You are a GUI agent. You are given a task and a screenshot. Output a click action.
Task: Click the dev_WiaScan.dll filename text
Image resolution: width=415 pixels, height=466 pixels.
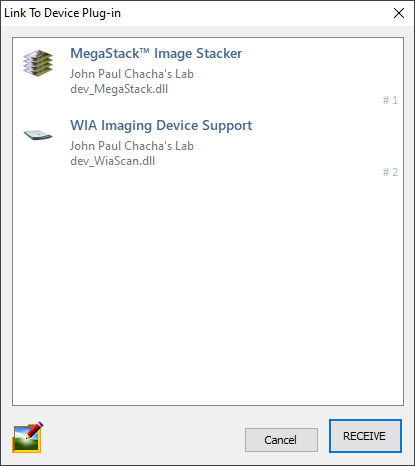[113, 161]
